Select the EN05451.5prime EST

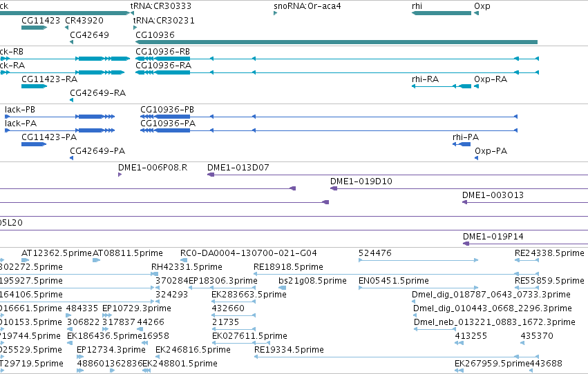(419, 288)
